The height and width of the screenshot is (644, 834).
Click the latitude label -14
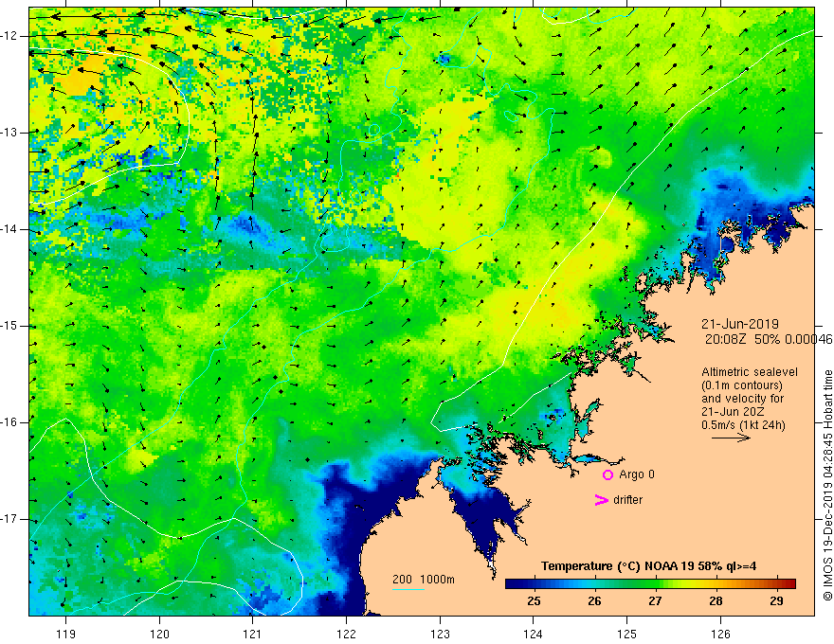pos(10,229)
